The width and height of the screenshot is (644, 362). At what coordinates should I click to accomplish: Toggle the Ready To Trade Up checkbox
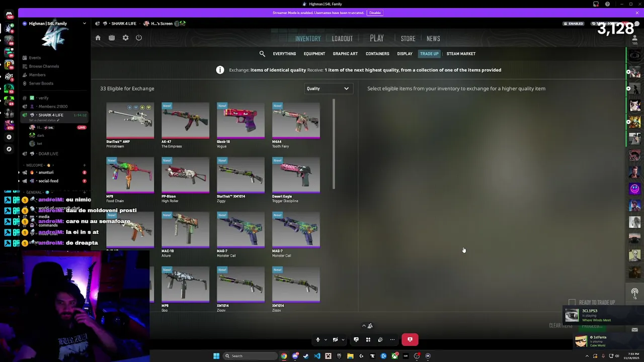[572, 302]
